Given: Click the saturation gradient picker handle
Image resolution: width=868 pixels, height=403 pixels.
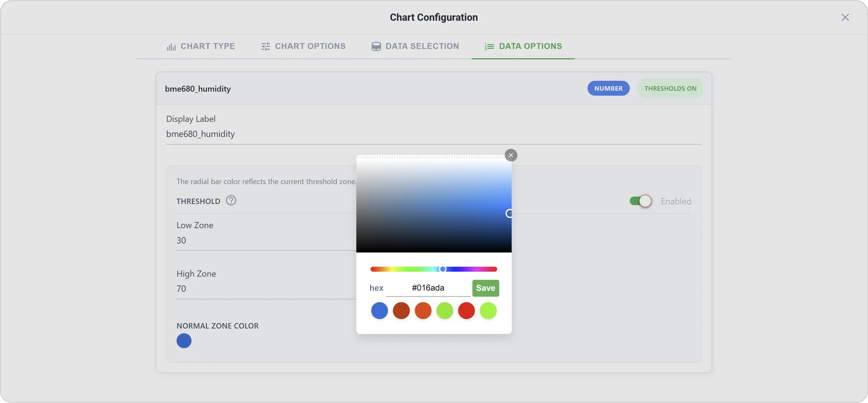Looking at the screenshot, I should tap(509, 213).
